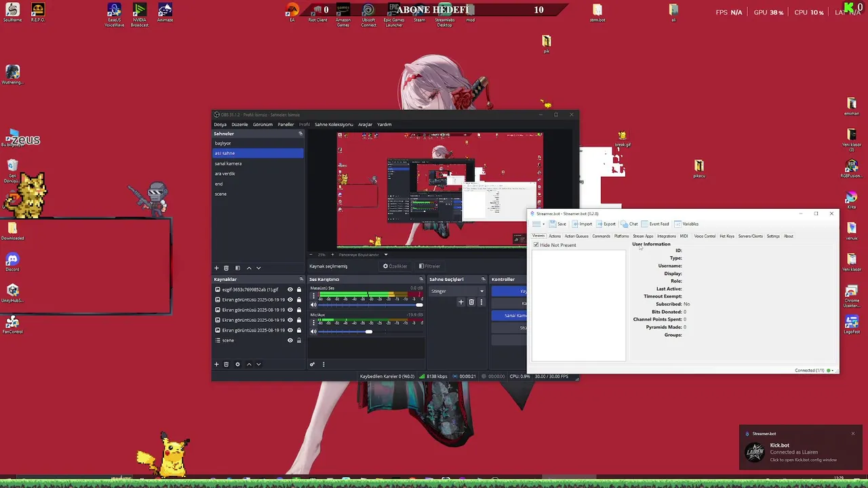Switch to Actions tab in Streamer.bot
This screenshot has width=868, height=488.
pyautogui.click(x=555, y=237)
